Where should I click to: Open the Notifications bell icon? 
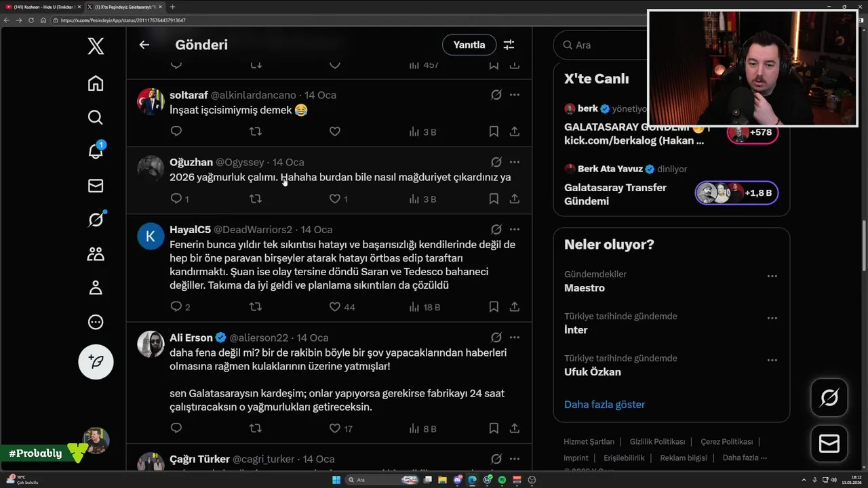point(96,150)
